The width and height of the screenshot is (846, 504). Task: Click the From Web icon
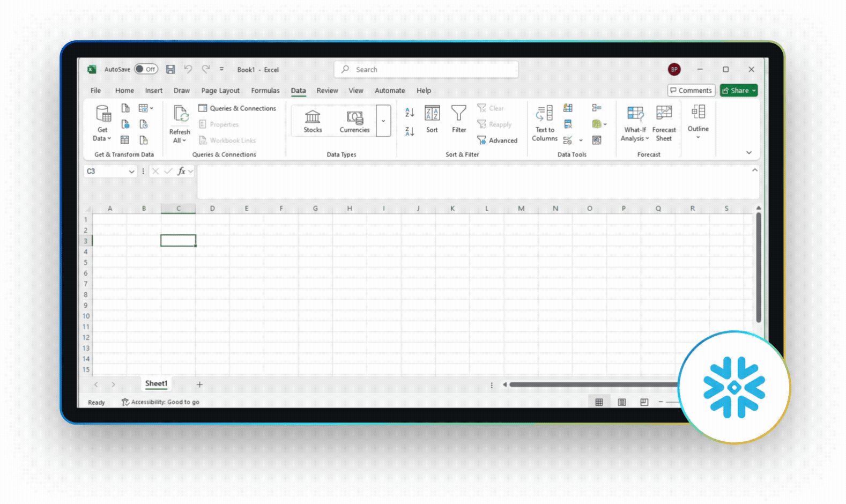point(125,124)
